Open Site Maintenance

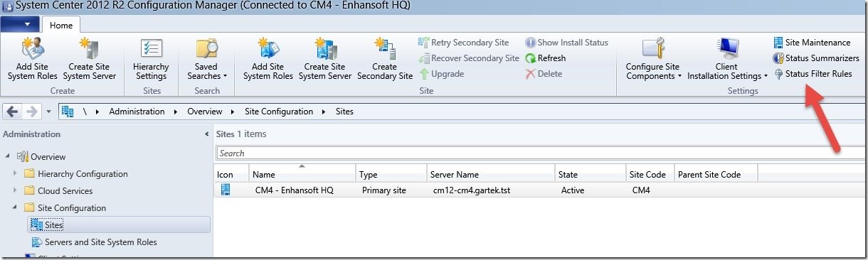pyautogui.click(x=812, y=43)
